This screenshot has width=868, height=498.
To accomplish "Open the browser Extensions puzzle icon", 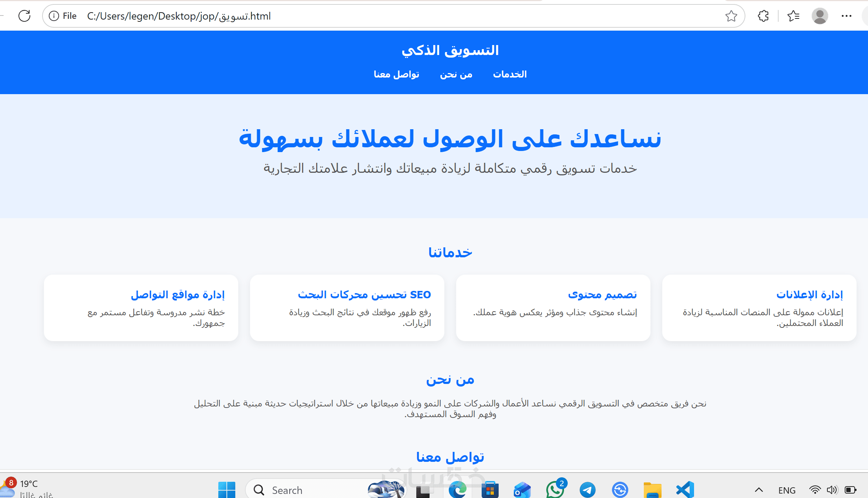I will click(763, 16).
